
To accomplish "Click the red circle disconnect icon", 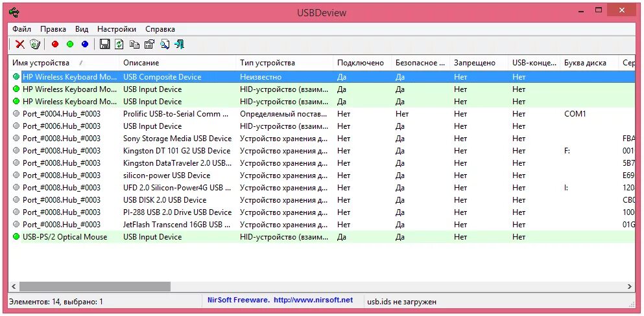I will [x=55, y=44].
